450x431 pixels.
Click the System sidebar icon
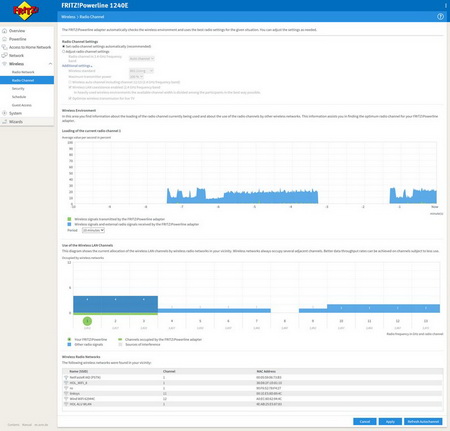click(4, 113)
